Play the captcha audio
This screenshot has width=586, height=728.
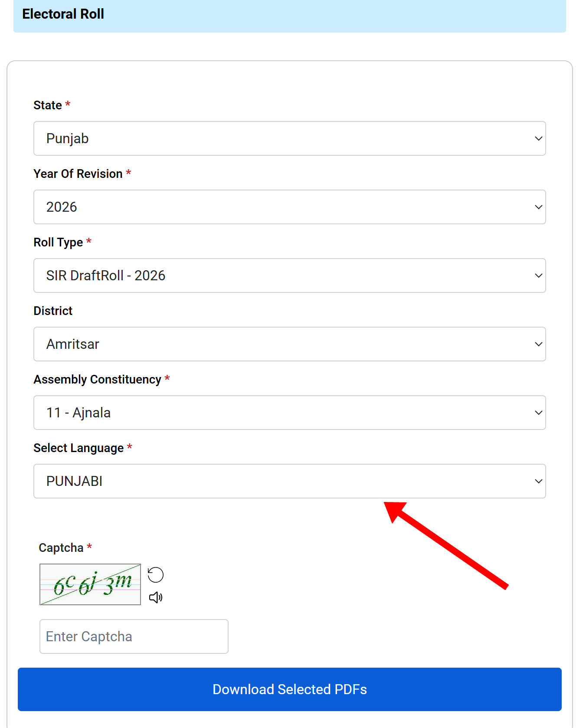click(x=155, y=597)
